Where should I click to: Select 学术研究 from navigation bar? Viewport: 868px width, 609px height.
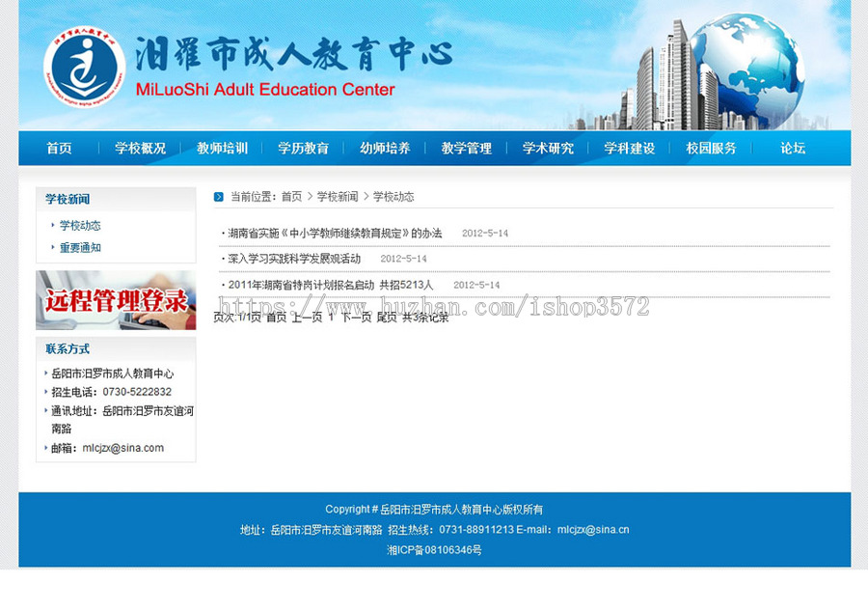click(x=548, y=148)
